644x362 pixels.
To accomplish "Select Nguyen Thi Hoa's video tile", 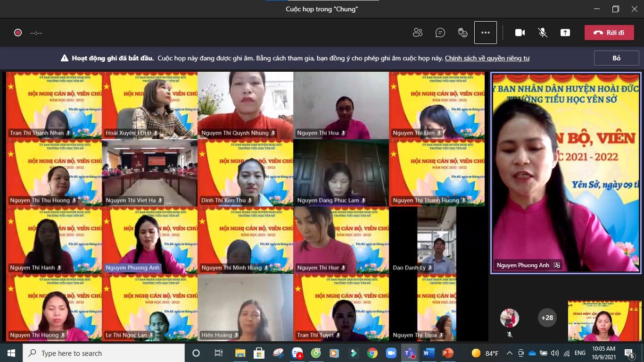I will click(341, 105).
